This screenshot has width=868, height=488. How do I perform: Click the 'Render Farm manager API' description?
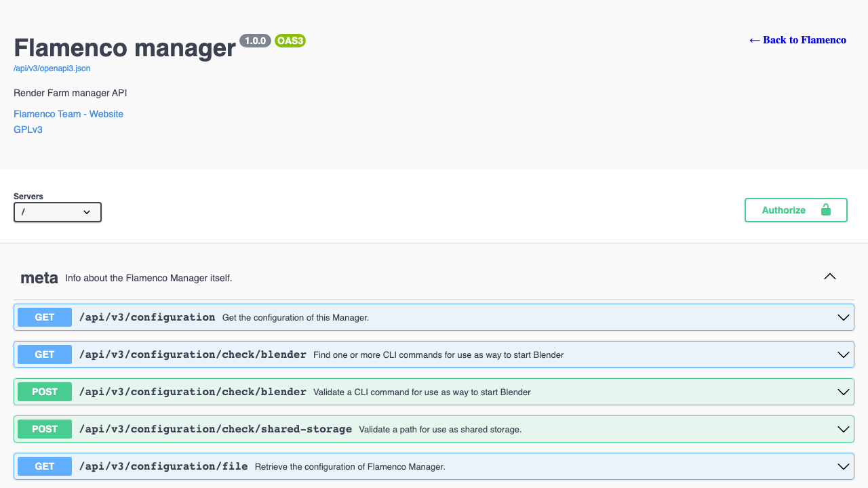tap(71, 93)
